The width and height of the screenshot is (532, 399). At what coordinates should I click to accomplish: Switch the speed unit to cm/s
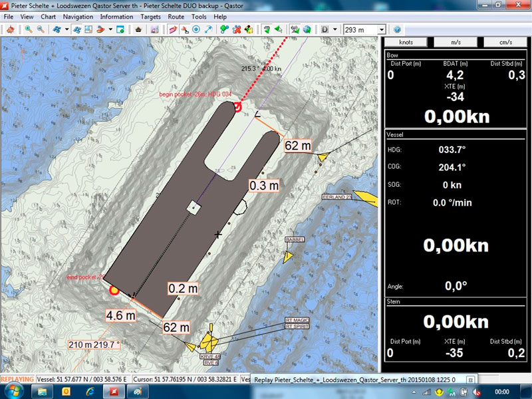(x=505, y=41)
